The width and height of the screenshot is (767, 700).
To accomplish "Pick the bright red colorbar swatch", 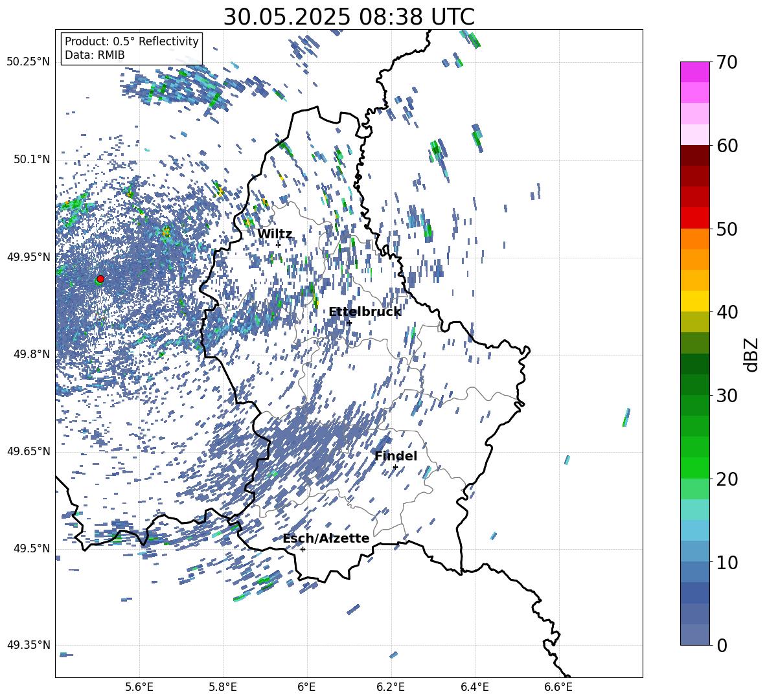I will (x=694, y=218).
